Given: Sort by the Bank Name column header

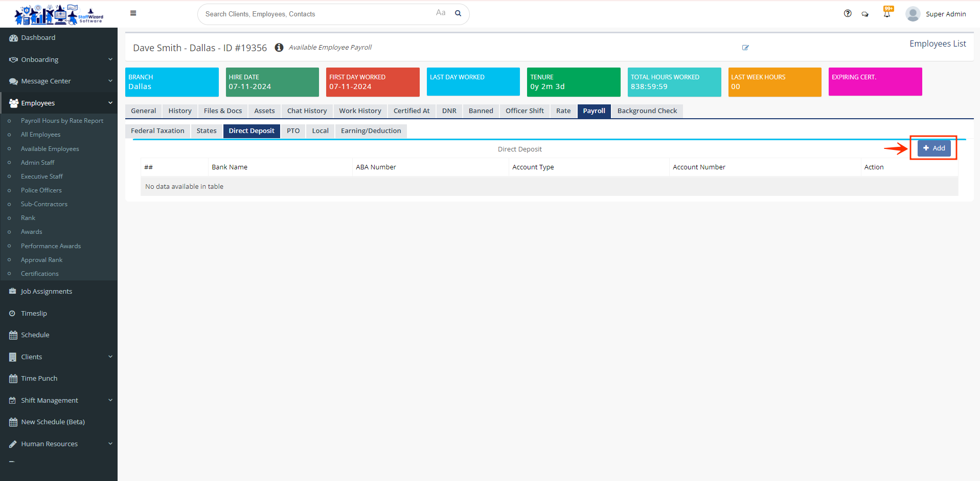Looking at the screenshot, I should [x=230, y=167].
